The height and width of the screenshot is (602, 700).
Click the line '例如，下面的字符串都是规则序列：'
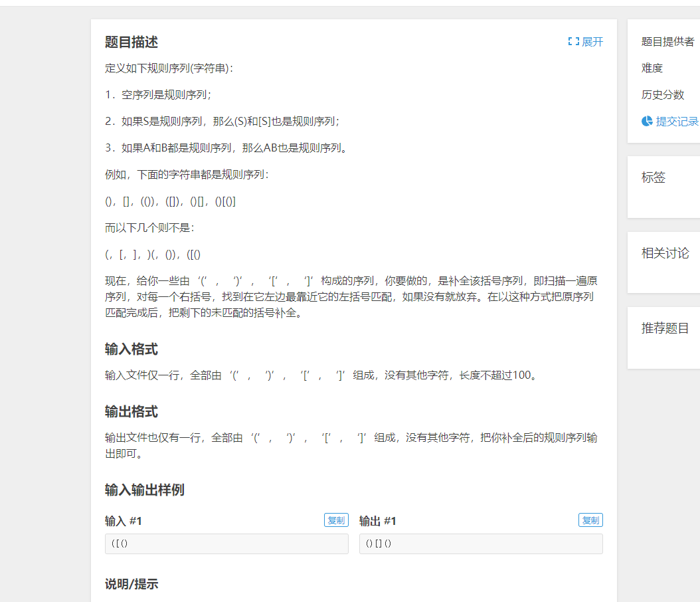(187, 175)
